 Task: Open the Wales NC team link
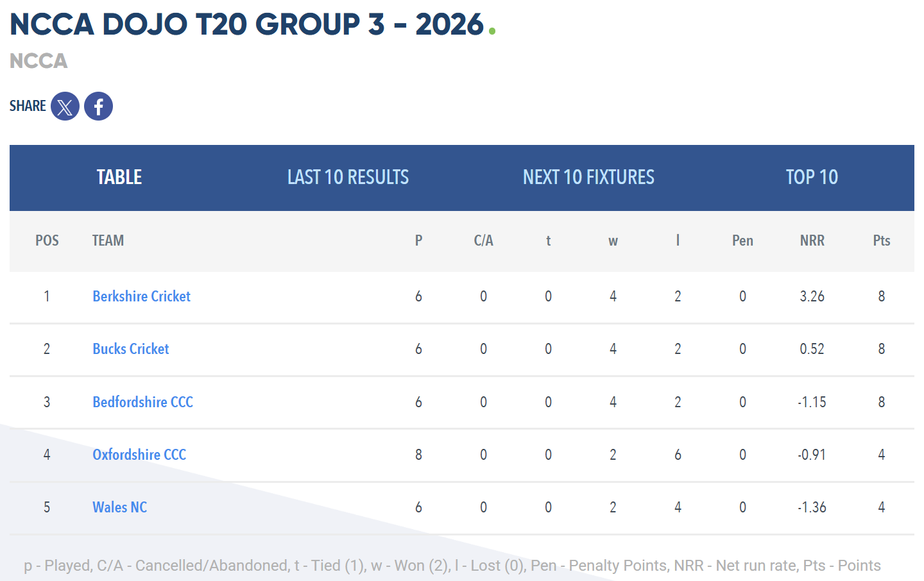coord(120,507)
